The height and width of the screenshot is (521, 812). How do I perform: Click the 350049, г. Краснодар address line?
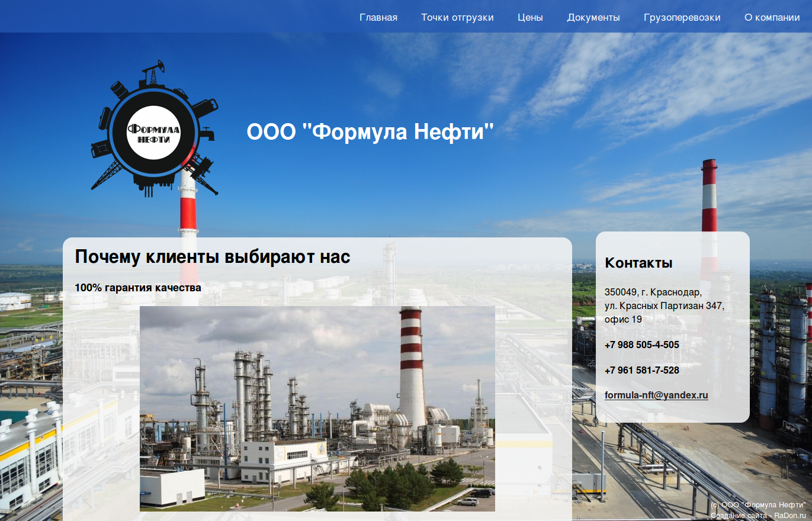click(x=653, y=292)
